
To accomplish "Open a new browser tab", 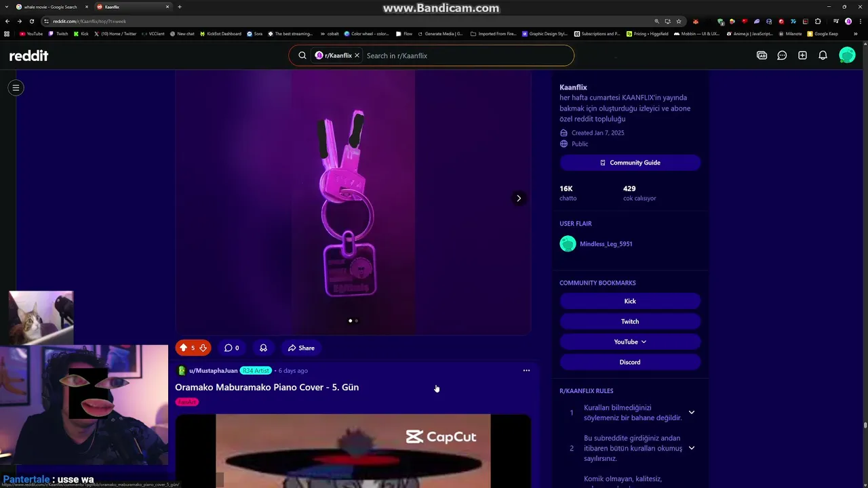I will [x=180, y=7].
